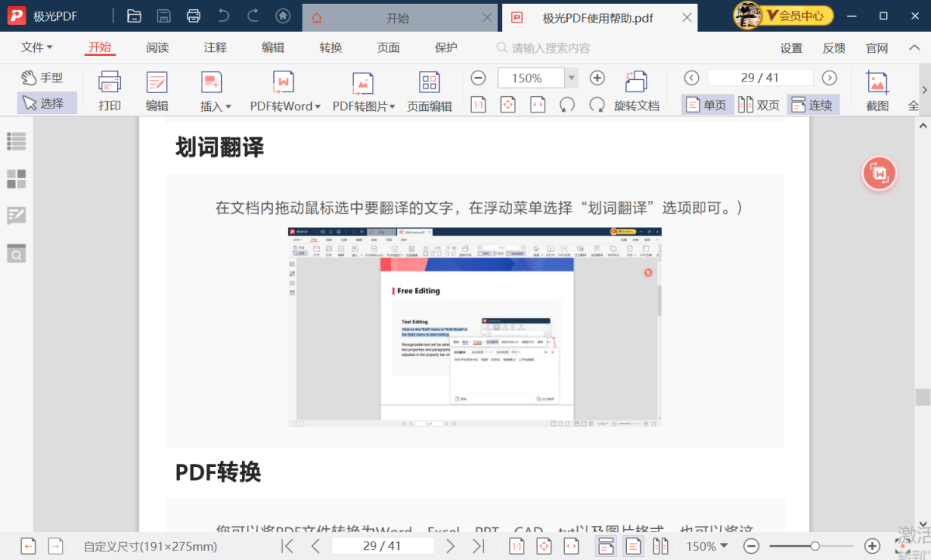Click the Print (打印) icon in ribbon
Screen dimensions: 931x560
click(109, 91)
